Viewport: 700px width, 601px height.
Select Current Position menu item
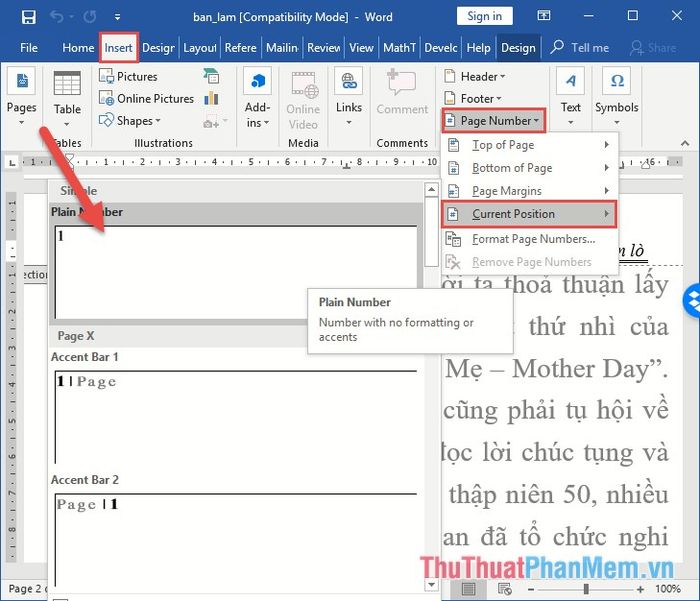point(529,214)
